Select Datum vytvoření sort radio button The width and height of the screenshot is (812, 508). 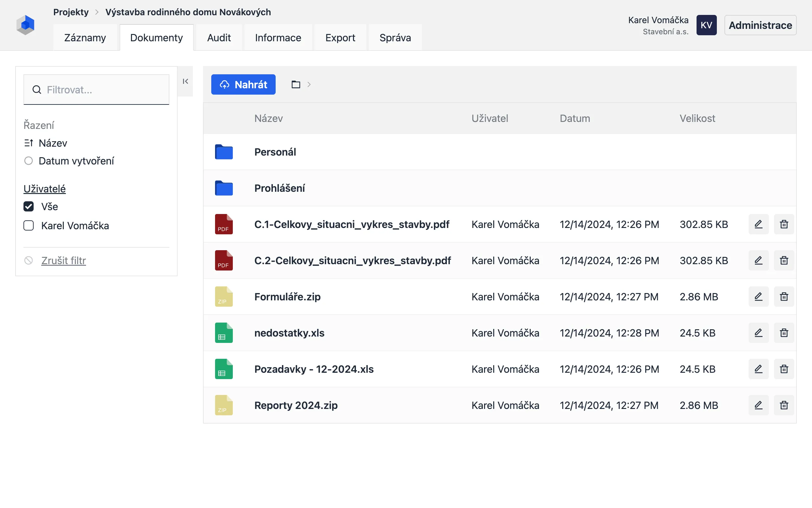pos(29,161)
